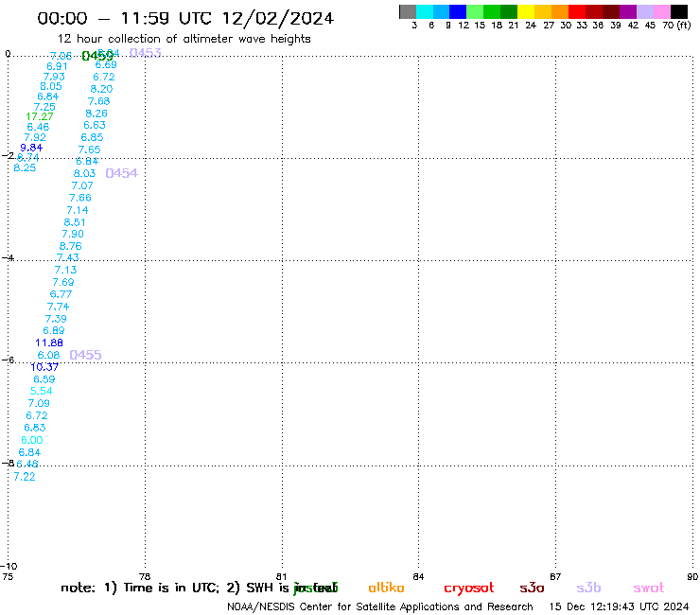
Task: Click the bright red 33 ft legend swatch
Action: 577,11
